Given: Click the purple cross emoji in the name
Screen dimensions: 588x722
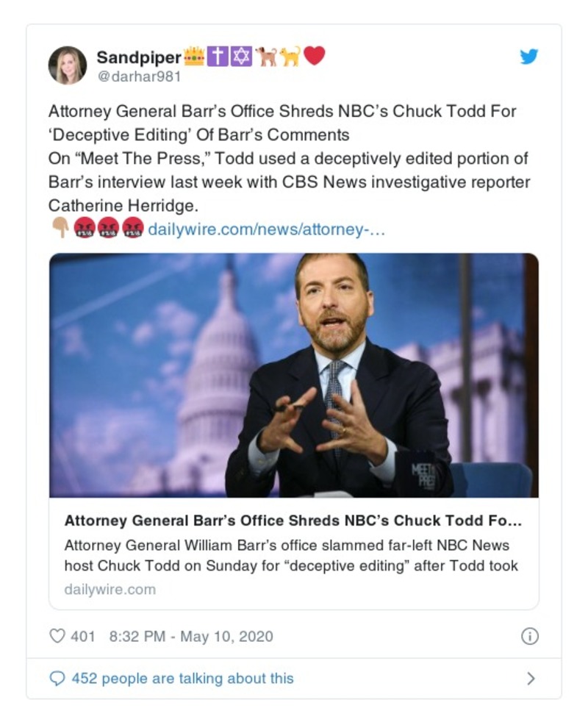Looking at the screenshot, I should [x=217, y=57].
